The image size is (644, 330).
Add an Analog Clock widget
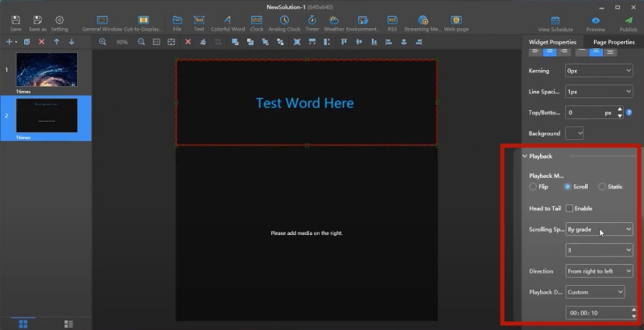(284, 23)
